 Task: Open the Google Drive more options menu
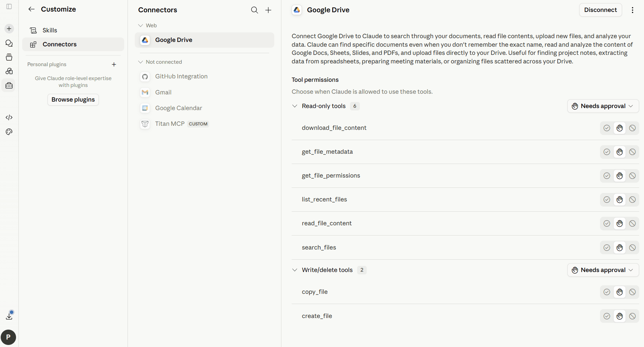pos(632,10)
